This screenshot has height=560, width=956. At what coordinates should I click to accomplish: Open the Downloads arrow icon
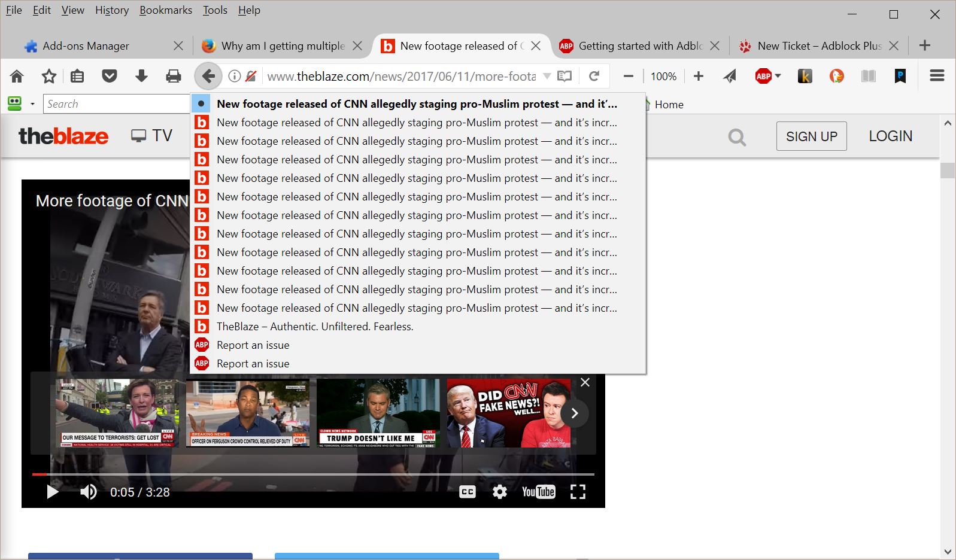click(x=141, y=76)
